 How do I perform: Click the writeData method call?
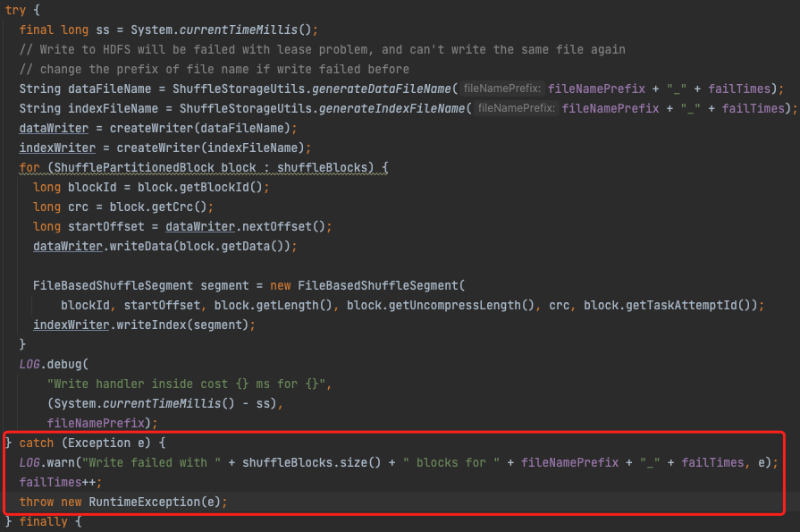(x=141, y=247)
